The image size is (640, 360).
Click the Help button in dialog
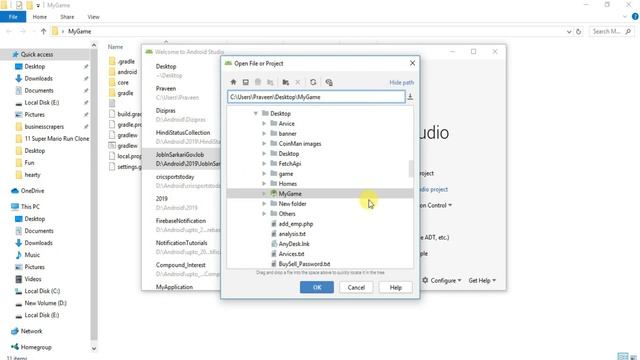click(396, 287)
